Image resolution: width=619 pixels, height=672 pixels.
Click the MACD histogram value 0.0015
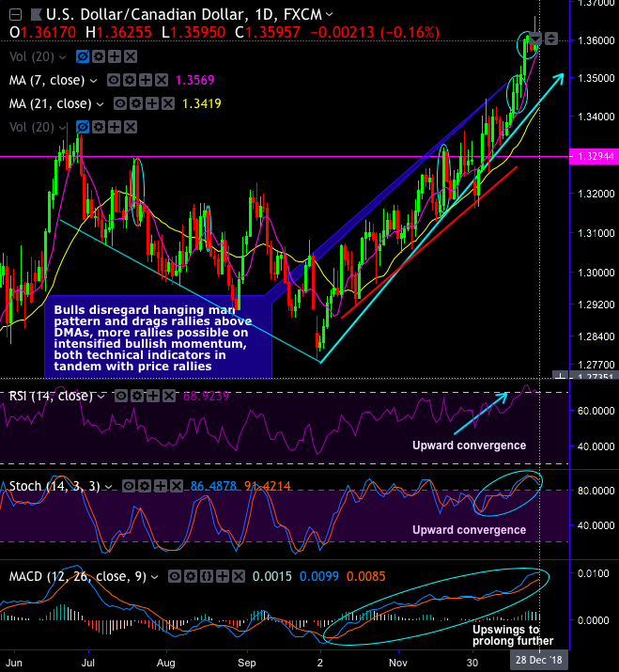(272, 576)
